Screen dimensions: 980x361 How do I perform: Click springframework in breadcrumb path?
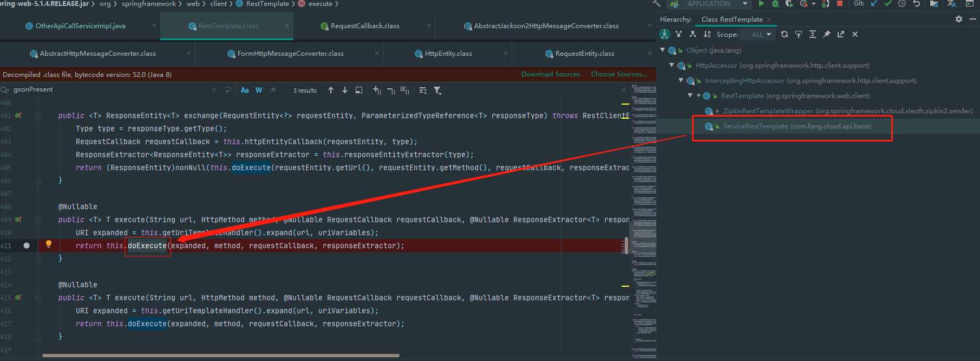click(149, 4)
